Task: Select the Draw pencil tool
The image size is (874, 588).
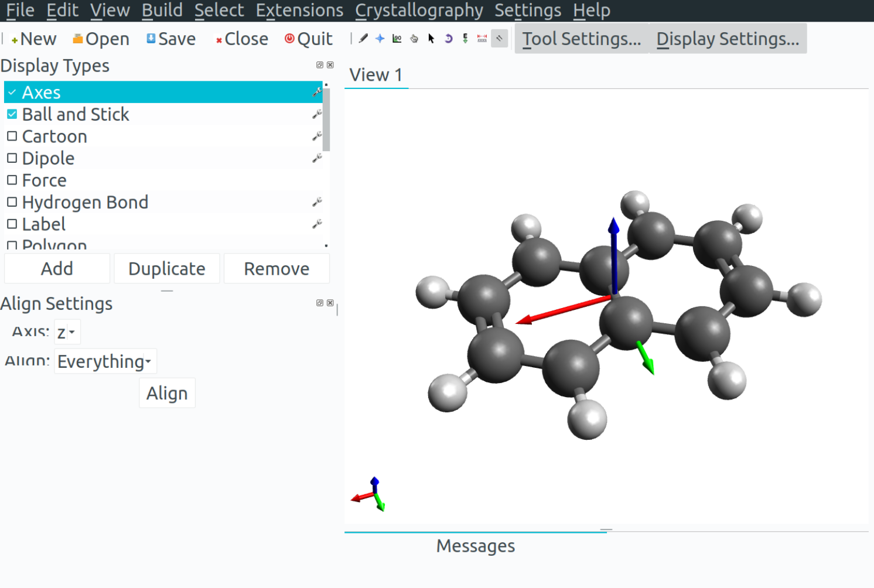Action: click(x=363, y=39)
